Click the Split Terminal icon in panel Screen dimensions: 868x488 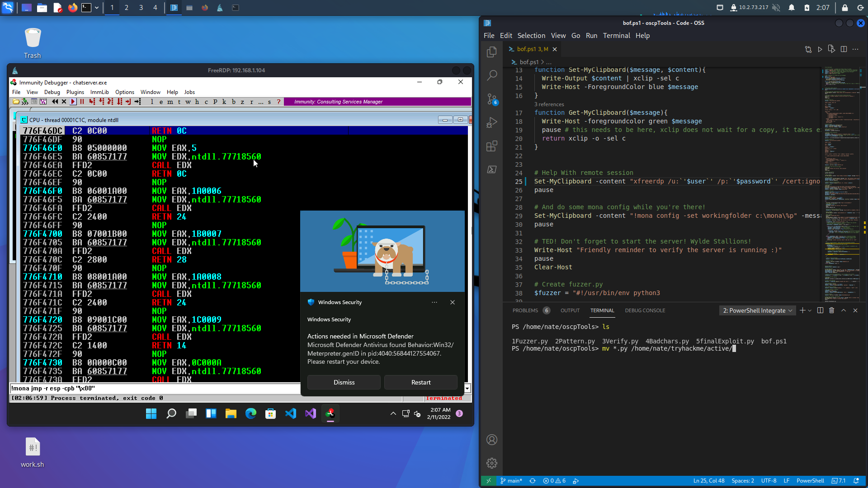[x=820, y=310]
